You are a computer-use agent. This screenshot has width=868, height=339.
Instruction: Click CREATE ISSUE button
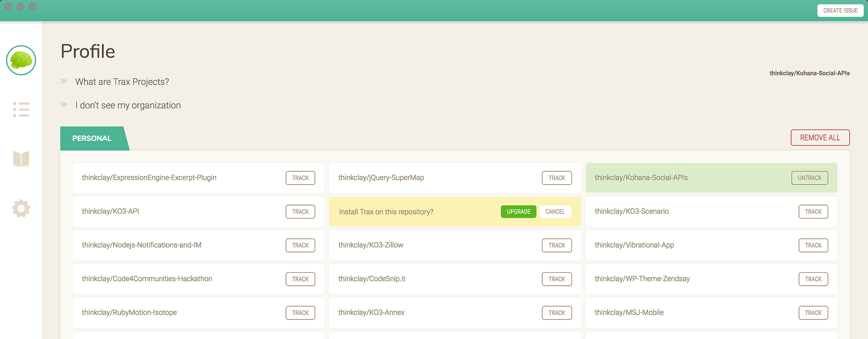[x=840, y=10]
